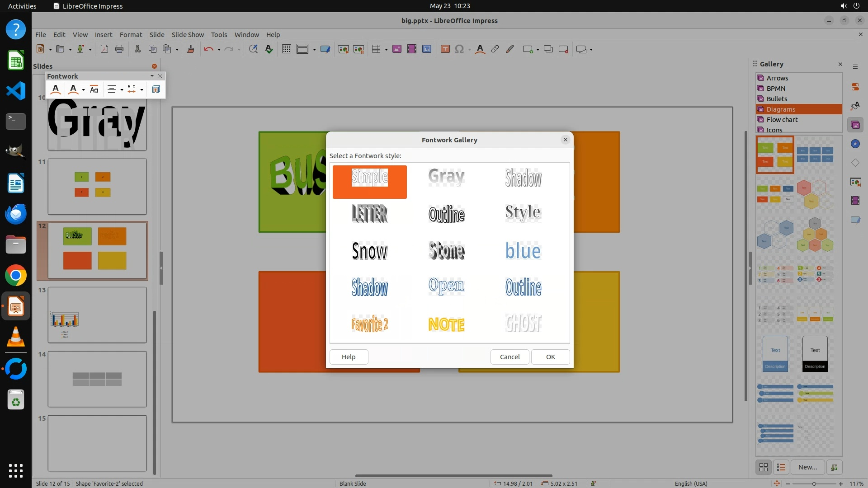Open Fontwork Character Spacing dropdown arrow

pos(142,90)
